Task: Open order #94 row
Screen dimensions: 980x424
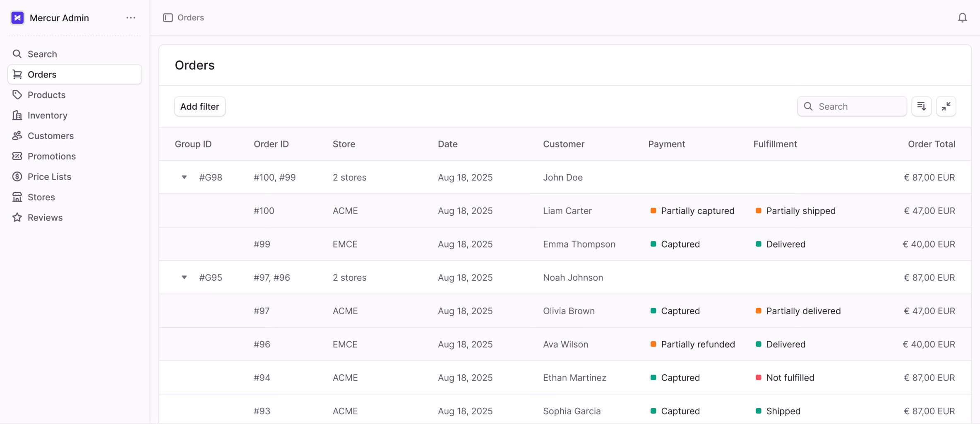Action: pos(565,378)
